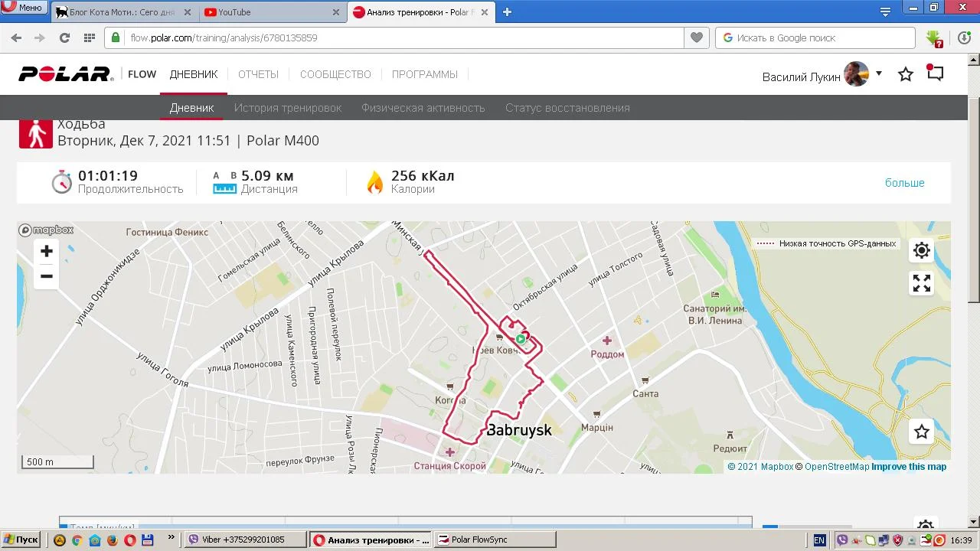Launch Firefox from quick launch bar
Screen dimensions: 980x551
[x=113, y=540]
